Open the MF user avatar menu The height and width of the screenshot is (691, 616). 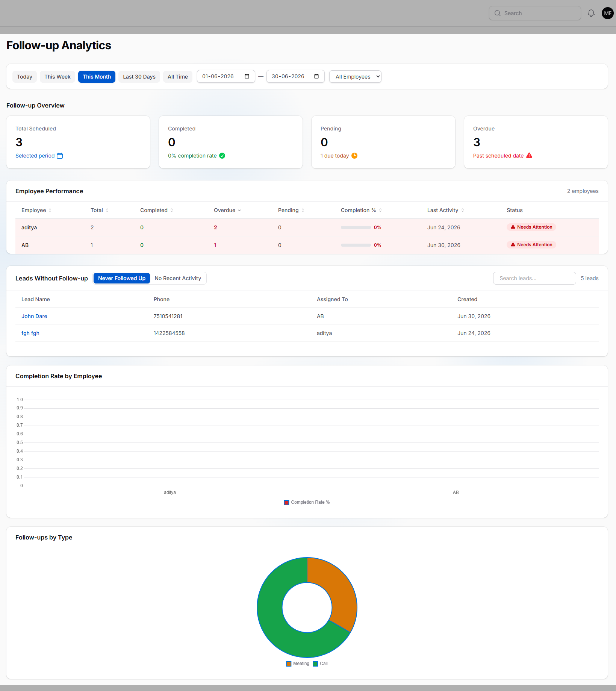tap(607, 13)
